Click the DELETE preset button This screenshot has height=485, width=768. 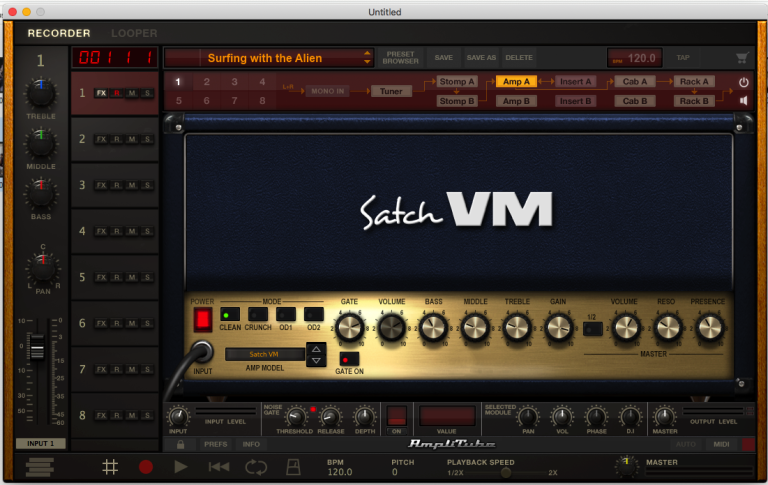(519, 58)
